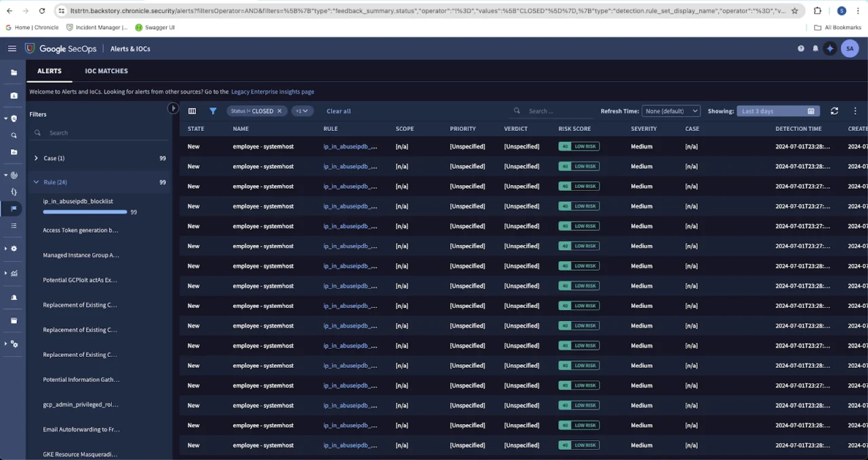Click the ip_in_abuseipdb_blocklist progress bar
868x460 pixels.
pyautogui.click(x=85, y=212)
